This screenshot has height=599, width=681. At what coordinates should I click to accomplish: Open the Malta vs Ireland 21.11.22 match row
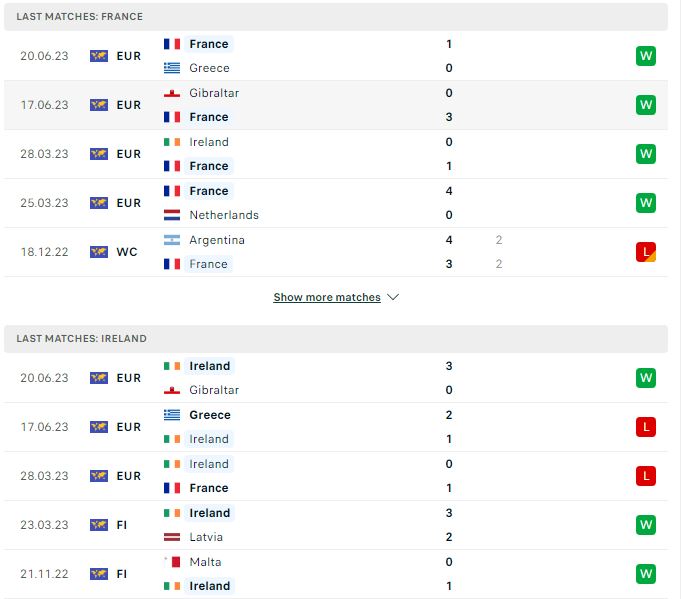click(336, 574)
